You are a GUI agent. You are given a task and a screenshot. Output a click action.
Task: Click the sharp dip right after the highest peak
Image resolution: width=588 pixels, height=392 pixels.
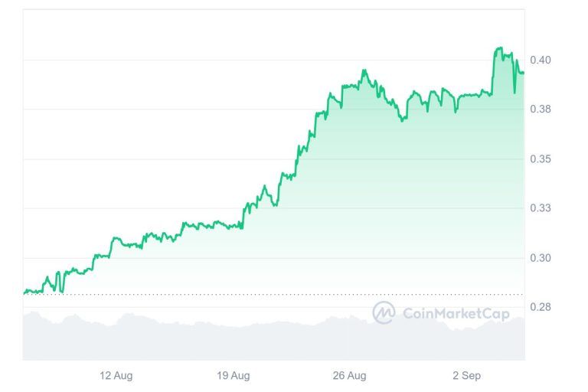tap(514, 92)
